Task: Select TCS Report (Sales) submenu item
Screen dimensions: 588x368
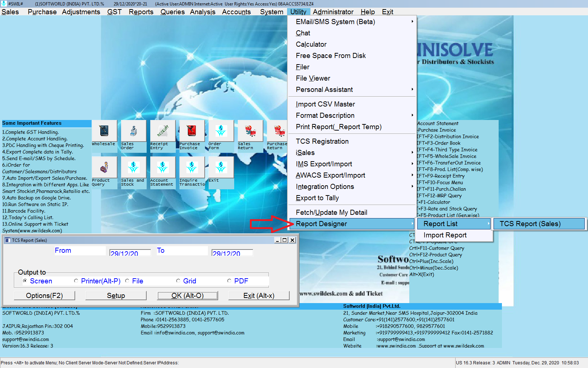Action: 539,224
